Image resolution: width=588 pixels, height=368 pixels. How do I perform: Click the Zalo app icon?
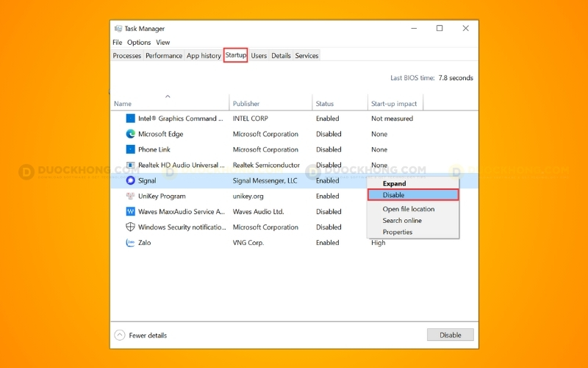tap(130, 243)
